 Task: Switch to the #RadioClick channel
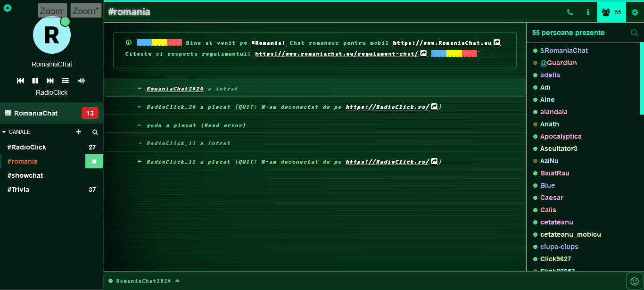(x=27, y=147)
